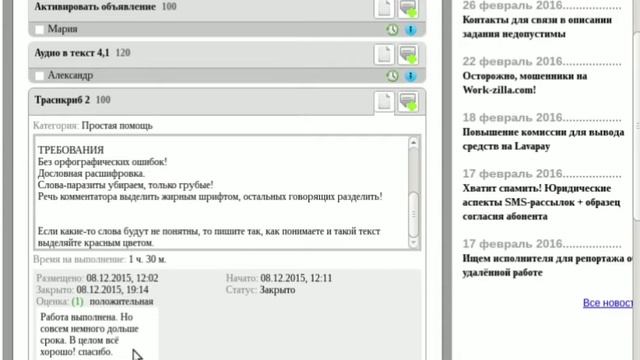The image size is (640, 360).
Task: Click the blue info icon in Александр row
Action: [x=411, y=76]
